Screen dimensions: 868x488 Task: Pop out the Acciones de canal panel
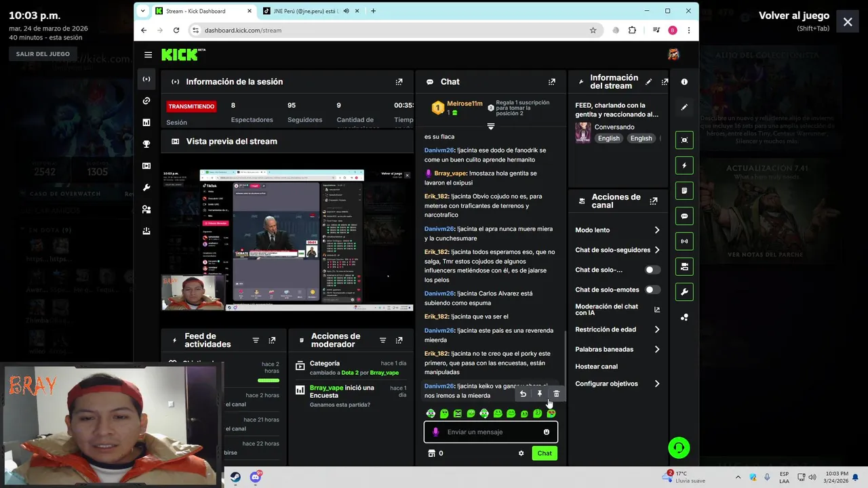(654, 201)
